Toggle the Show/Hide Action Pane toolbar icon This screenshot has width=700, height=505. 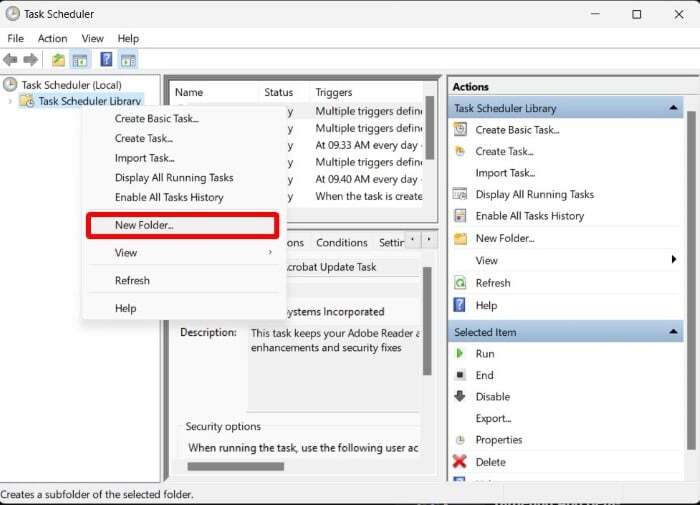128,60
